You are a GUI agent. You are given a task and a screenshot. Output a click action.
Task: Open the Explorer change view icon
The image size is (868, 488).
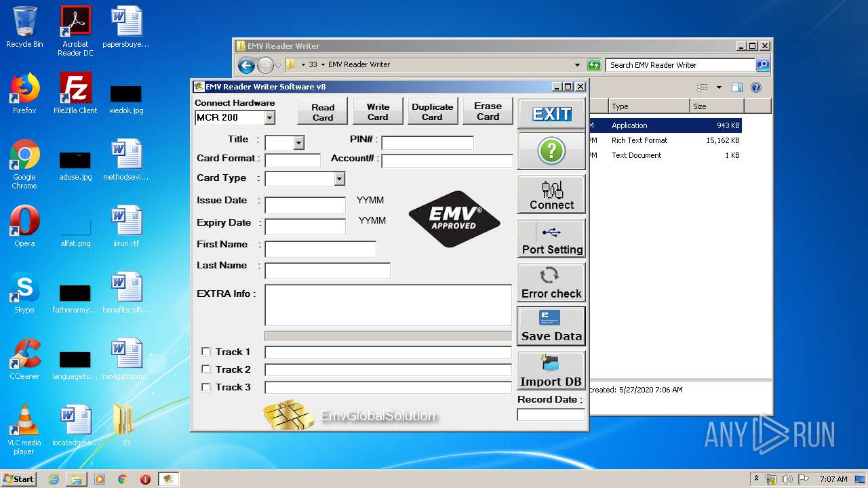703,87
